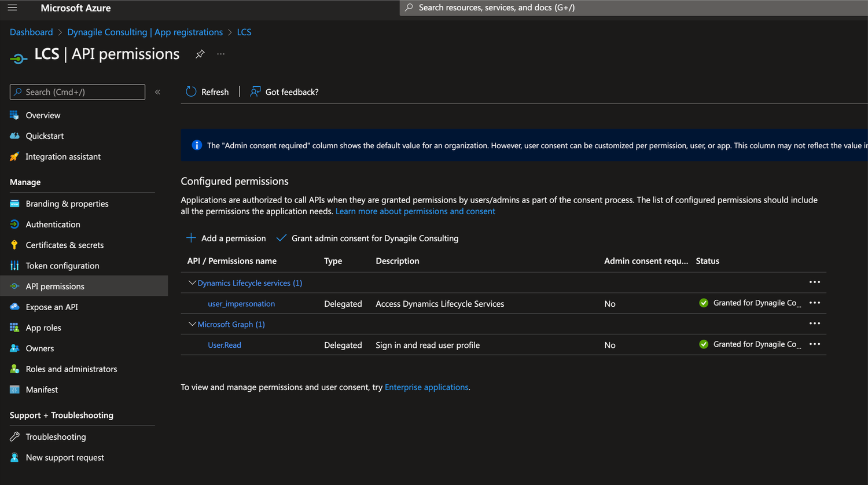
Task: Click the pin icon next to API permissions
Action: [x=200, y=53]
